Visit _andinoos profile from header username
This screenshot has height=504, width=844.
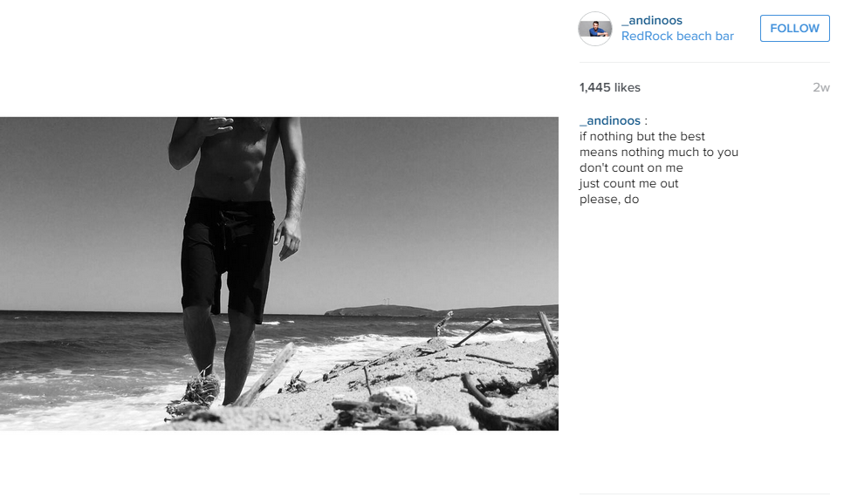coord(651,20)
